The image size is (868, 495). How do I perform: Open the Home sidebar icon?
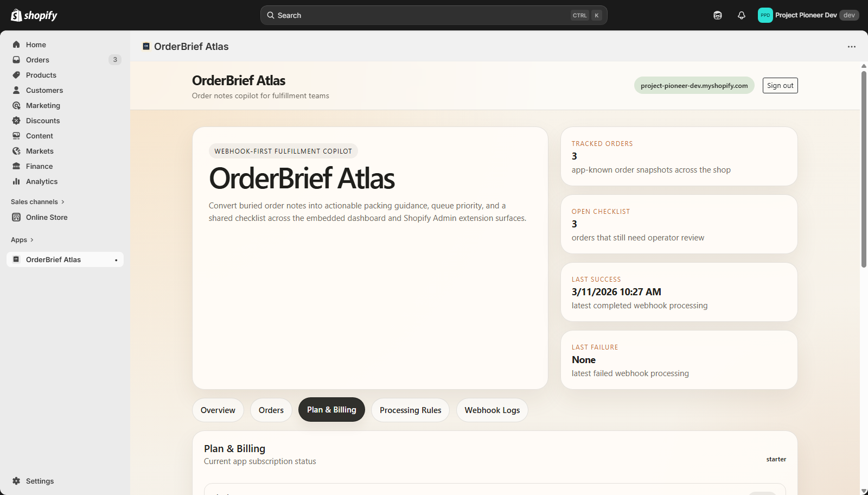(x=16, y=45)
